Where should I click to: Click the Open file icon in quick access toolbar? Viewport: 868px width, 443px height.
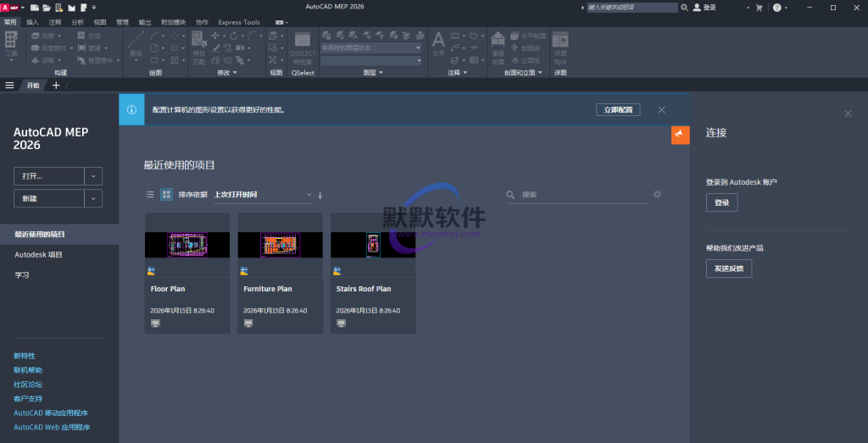[x=47, y=8]
